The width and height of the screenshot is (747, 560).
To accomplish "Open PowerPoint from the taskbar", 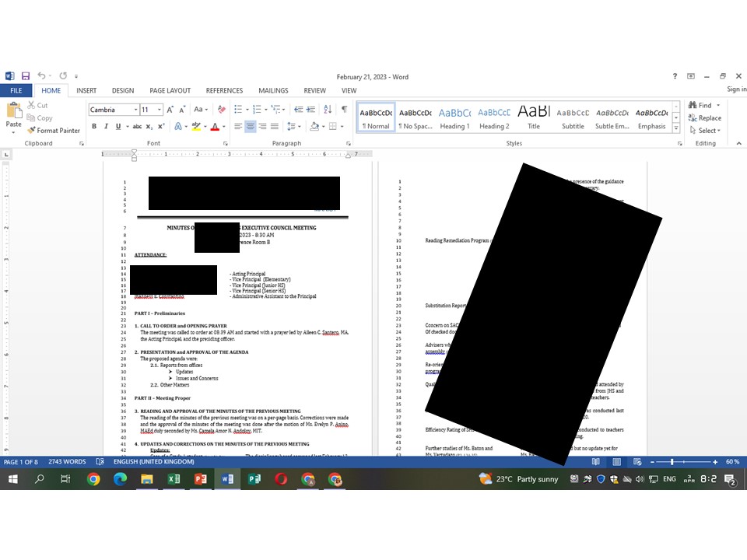I will pyautogui.click(x=201, y=479).
